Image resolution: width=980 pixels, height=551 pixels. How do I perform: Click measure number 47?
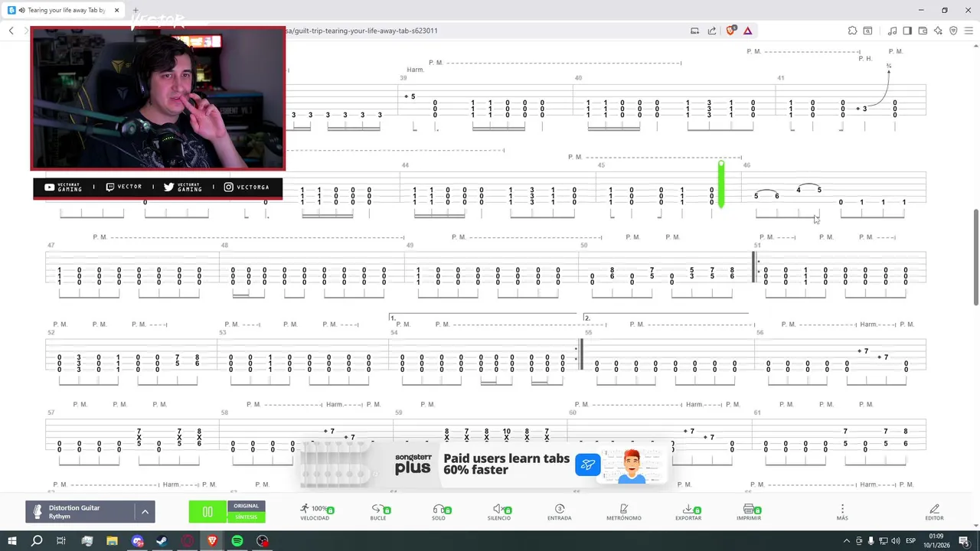tap(51, 245)
